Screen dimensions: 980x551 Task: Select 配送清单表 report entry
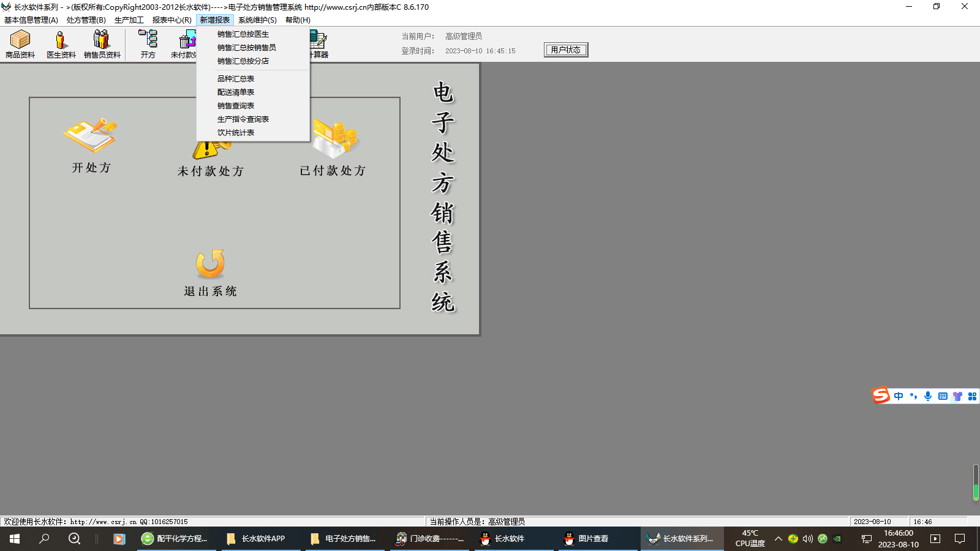(x=236, y=92)
